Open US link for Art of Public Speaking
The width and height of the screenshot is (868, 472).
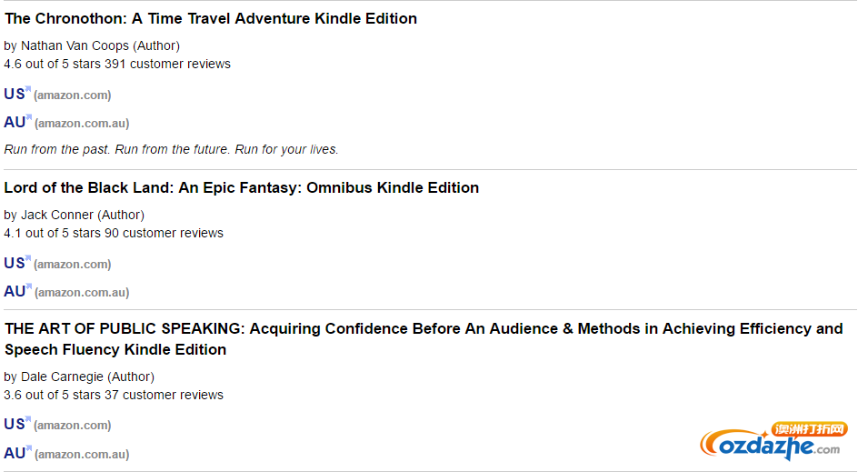[x=15, y=425]
